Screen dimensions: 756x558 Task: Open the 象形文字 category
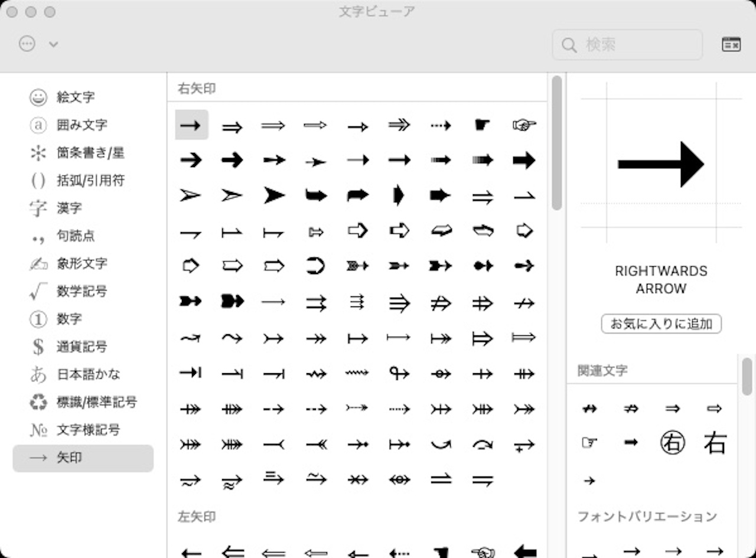[83, 263]
